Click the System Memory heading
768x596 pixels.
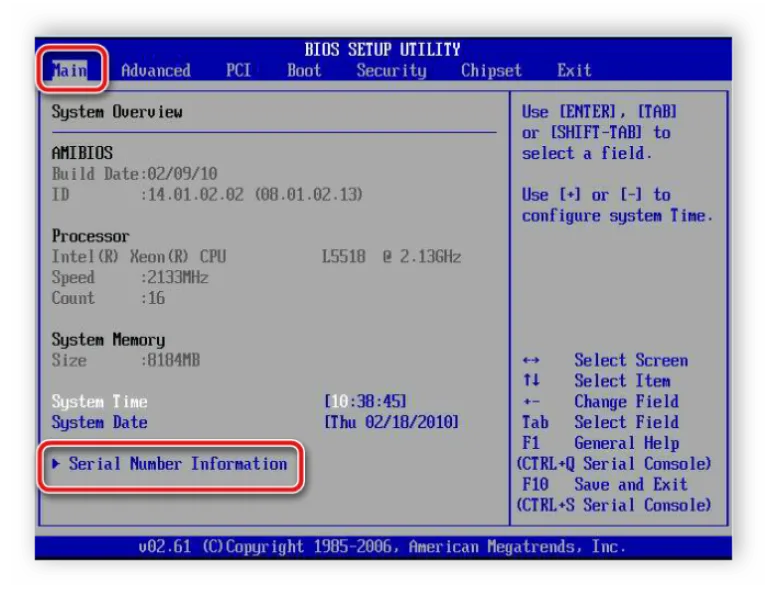click(x=108, y=339)
